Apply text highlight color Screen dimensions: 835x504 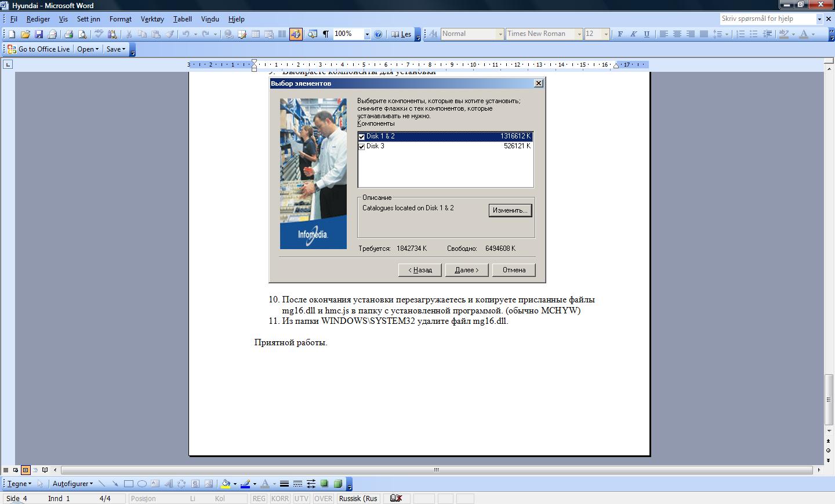pos(784,34)
